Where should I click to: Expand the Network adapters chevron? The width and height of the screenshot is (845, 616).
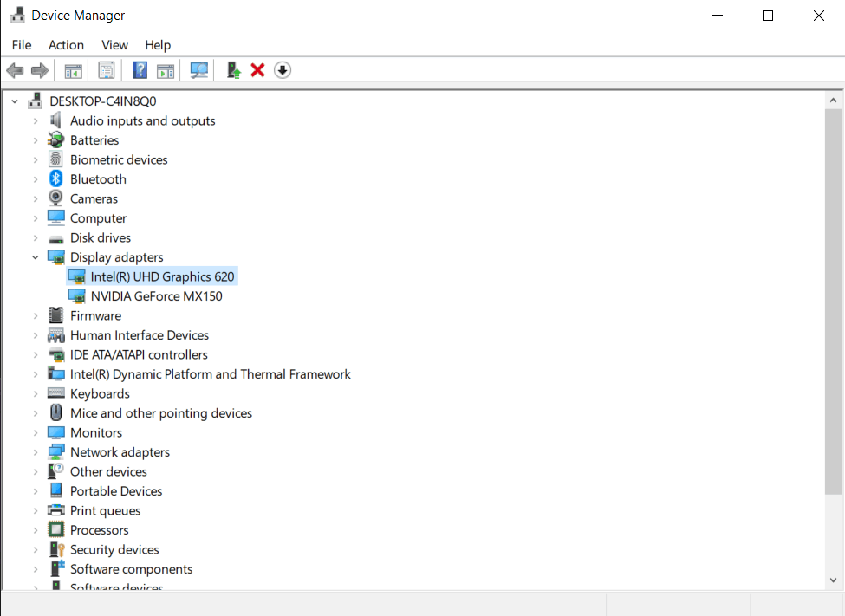[36, 452]
